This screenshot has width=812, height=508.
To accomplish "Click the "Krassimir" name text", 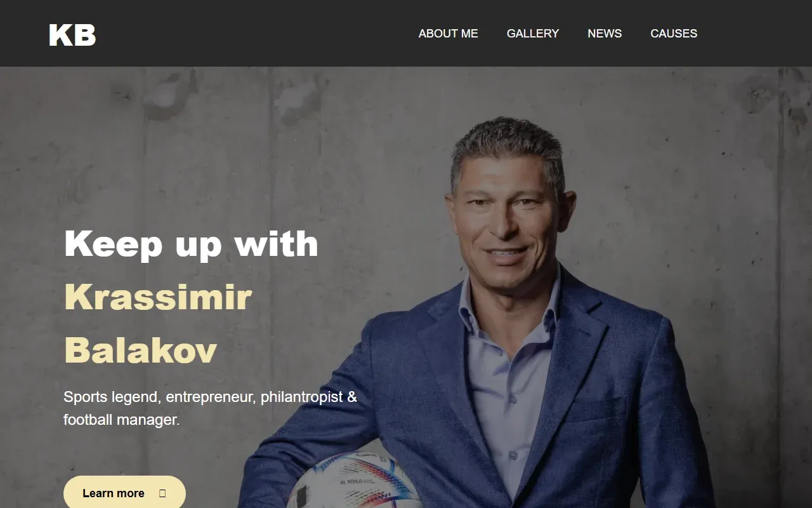I will pos(158,297).
